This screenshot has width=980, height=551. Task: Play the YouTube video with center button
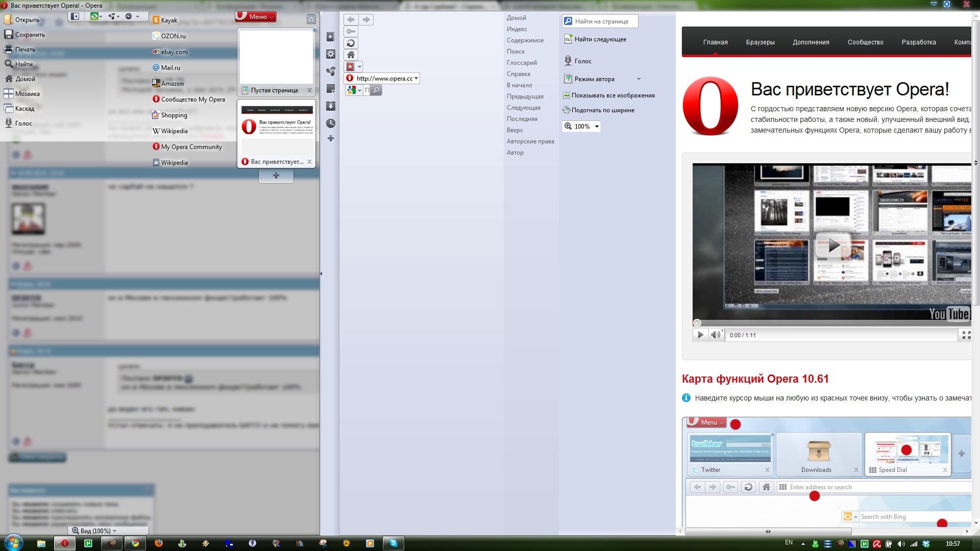(833, 245)
